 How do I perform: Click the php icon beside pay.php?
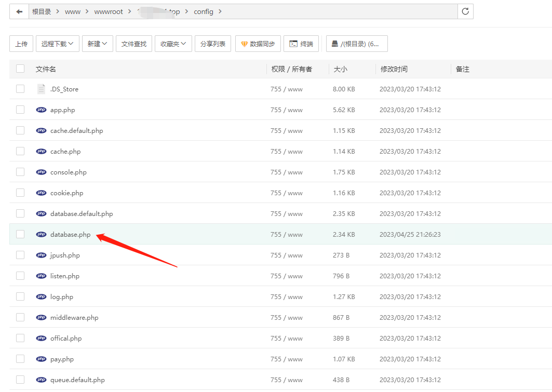tap(41, 359)
